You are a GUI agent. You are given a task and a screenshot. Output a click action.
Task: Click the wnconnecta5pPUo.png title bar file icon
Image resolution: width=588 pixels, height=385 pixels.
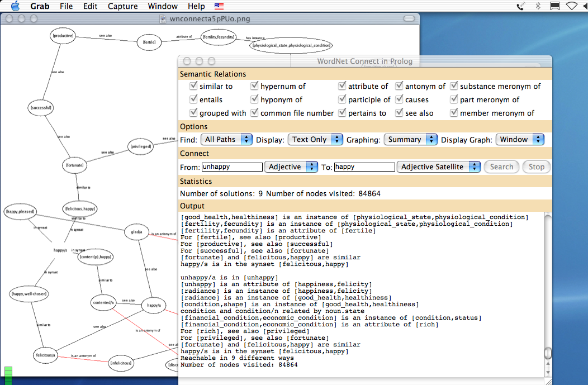coord(163,18)
